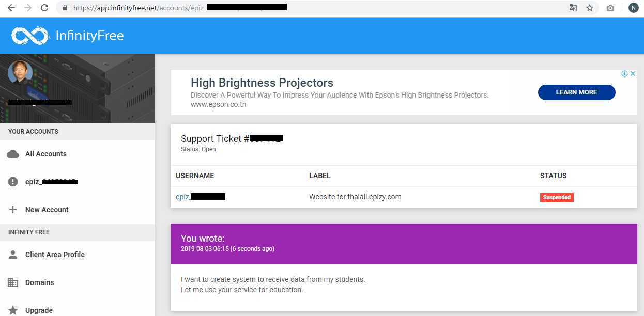The width and height of the screenshot is (644, 316).
Task: Open the All Accounts menu item
Action: 46,154
